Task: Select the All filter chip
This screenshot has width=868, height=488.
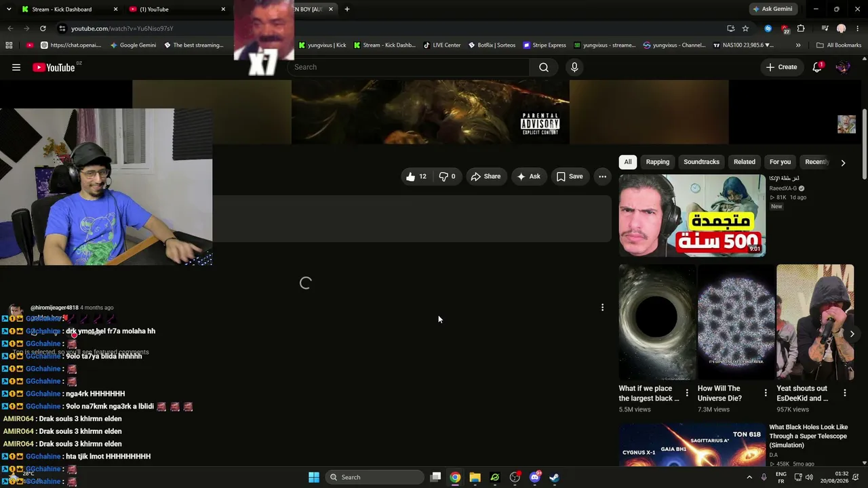Action: [x=628, y=162]
